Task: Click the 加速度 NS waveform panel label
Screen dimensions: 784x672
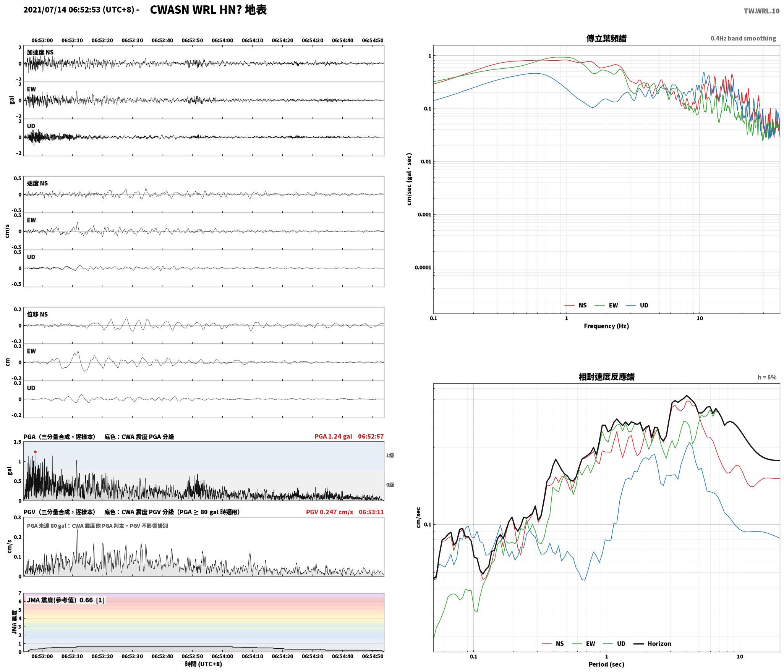Action: (x=40, y=52)
